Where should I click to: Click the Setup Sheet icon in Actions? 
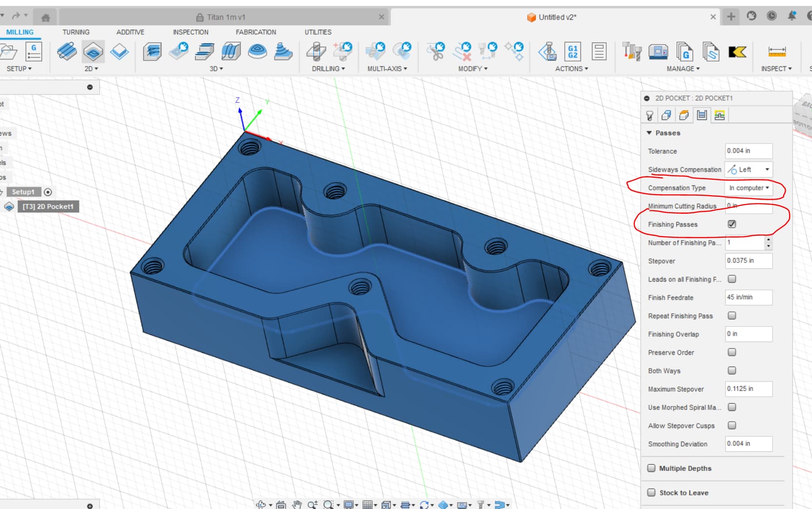599,52
